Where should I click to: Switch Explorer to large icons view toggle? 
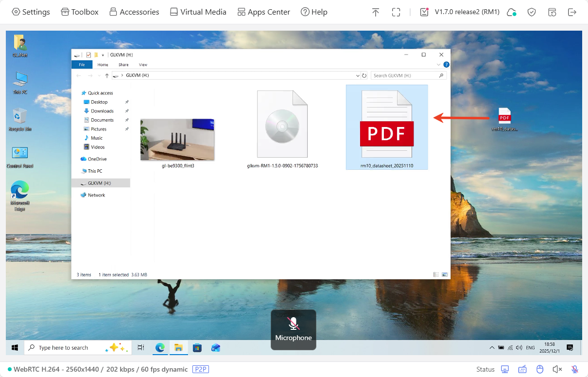(x=444, y=274)
